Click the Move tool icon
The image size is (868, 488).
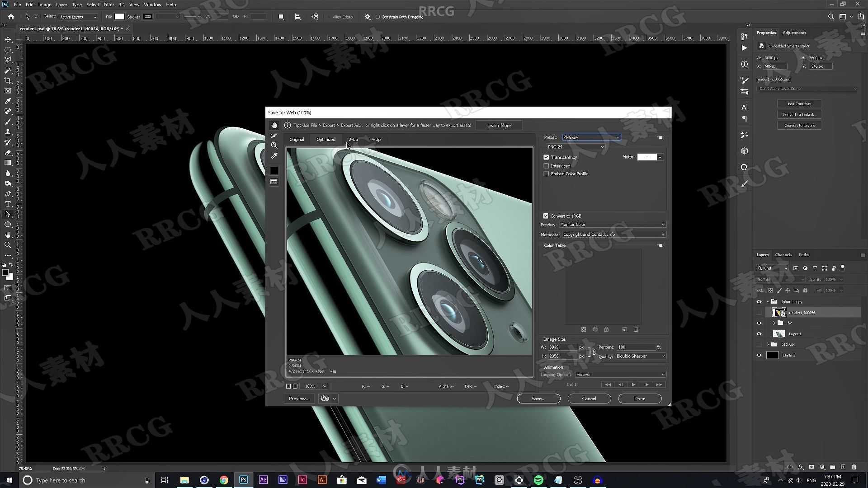[x=8, y=40]
